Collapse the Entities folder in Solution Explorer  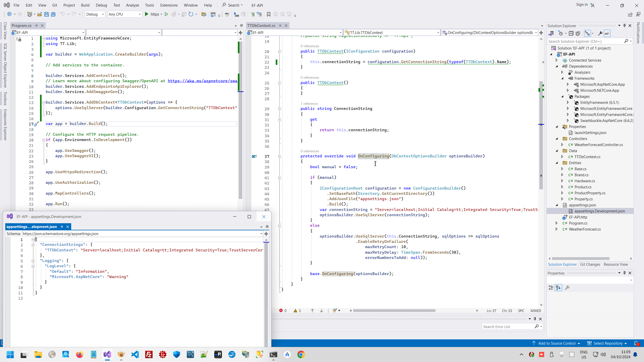coord(557,163)
